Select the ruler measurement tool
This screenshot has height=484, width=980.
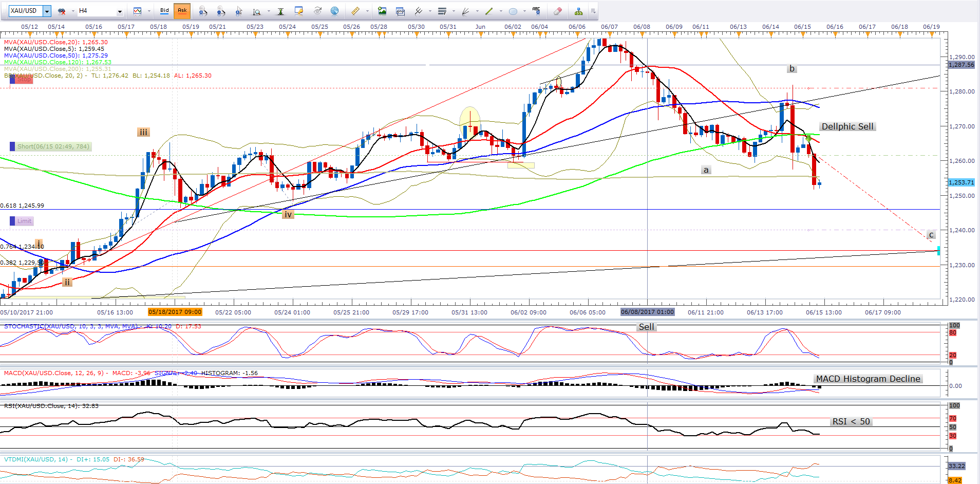pos(355,11)
